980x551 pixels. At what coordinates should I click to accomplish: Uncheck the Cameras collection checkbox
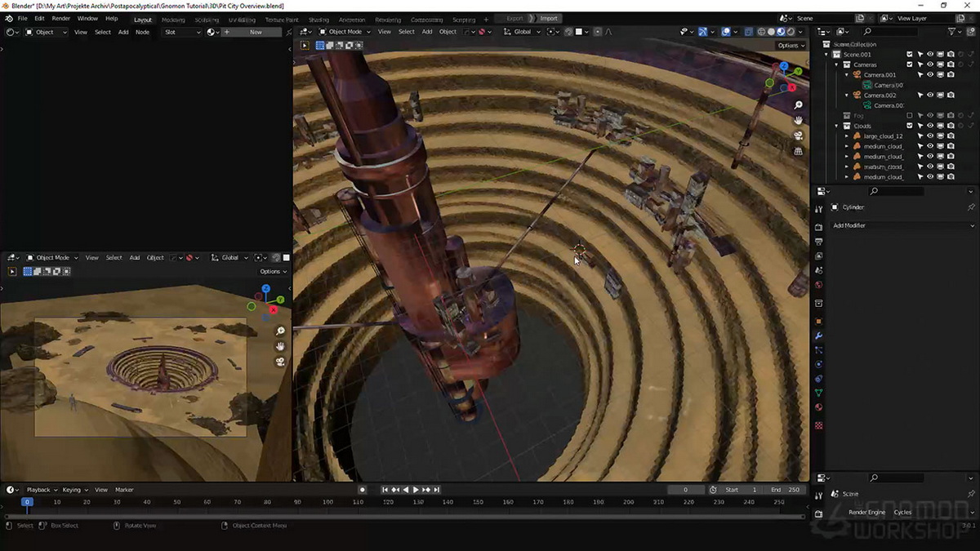910,64
